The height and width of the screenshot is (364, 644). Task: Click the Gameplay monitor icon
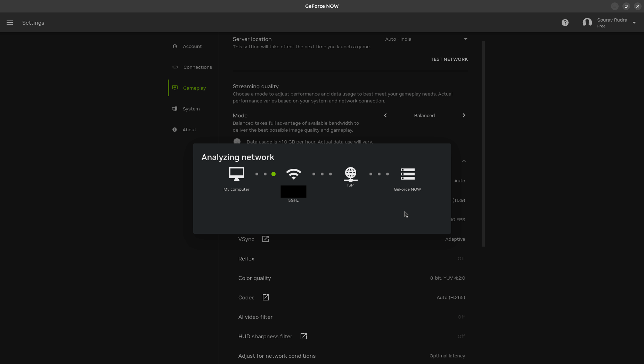coord(175,88)
